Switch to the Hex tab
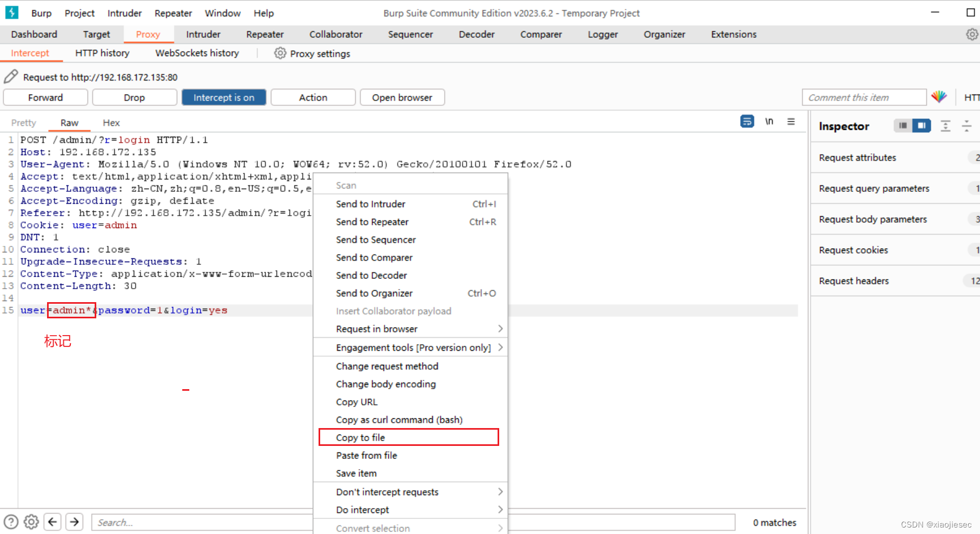980x534 pixels. pos(110,122)
